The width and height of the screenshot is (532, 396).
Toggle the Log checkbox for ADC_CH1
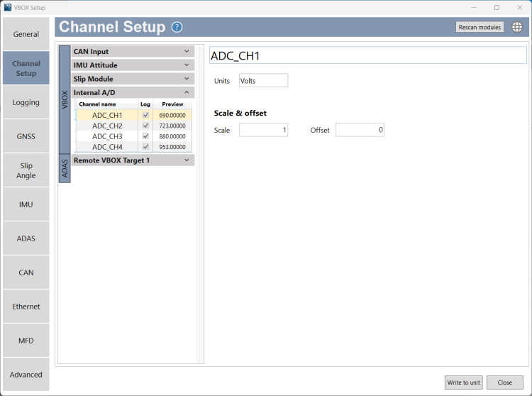(145, 115)
